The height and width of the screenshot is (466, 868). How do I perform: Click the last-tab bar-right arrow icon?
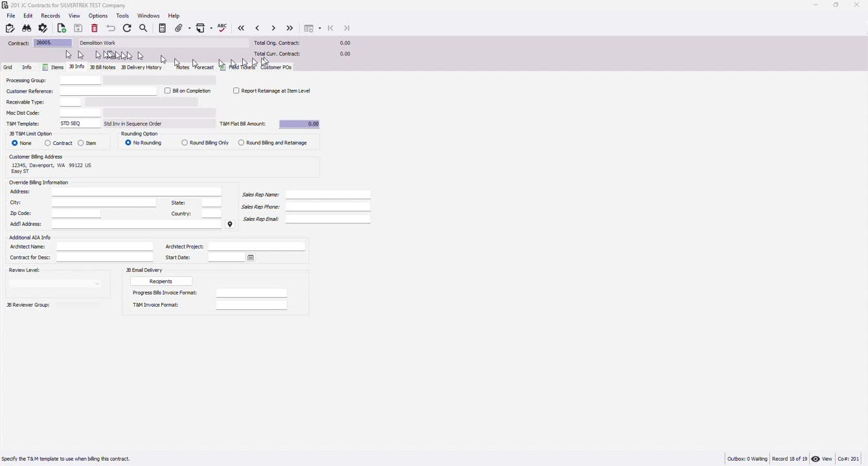pyautogui.click(x=347, y=28)
